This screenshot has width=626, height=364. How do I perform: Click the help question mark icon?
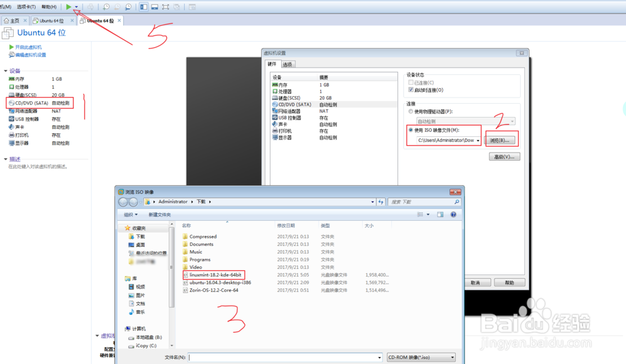[453, 215]
